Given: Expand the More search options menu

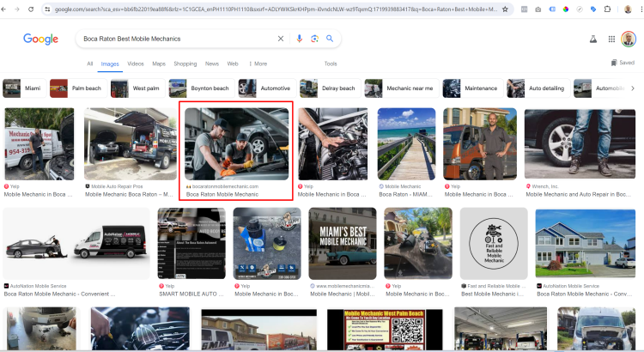Looking at the screenshot, I should [x=258, y=64].
